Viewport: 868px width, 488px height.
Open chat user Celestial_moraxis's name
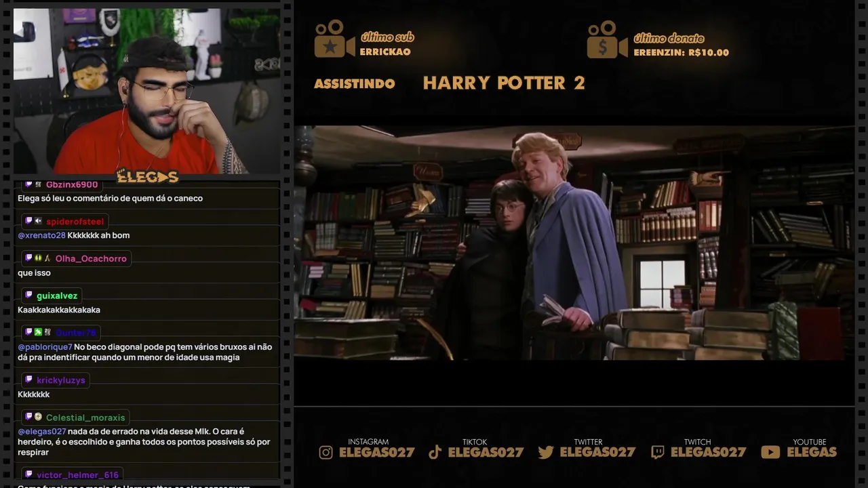click(85, 418)
